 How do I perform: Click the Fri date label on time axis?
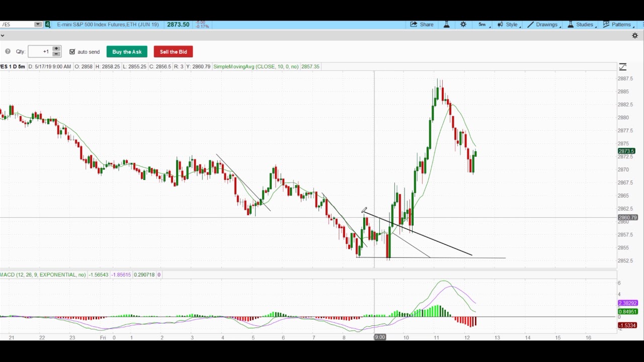(103, 337)
